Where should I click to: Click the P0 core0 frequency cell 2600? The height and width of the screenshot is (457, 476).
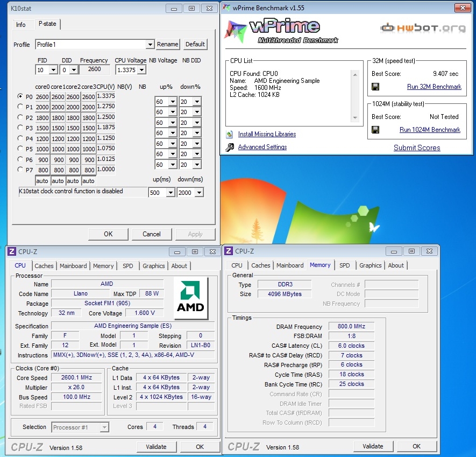[42, 97]
